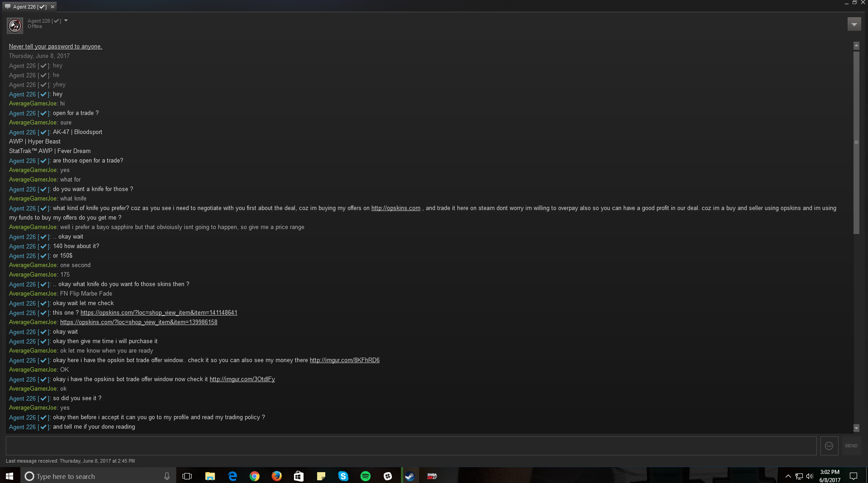The width and height of the screenshot is (868, 483).
Task: Click the 'do you want a knife for those ?' message
Action: click(x=93, y=189)
